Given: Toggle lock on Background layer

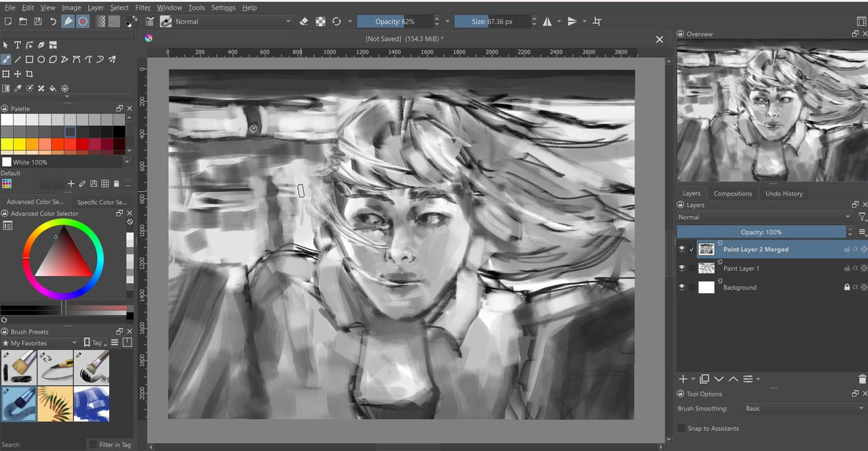Looking at the screenshot, I should coord(847,287).
